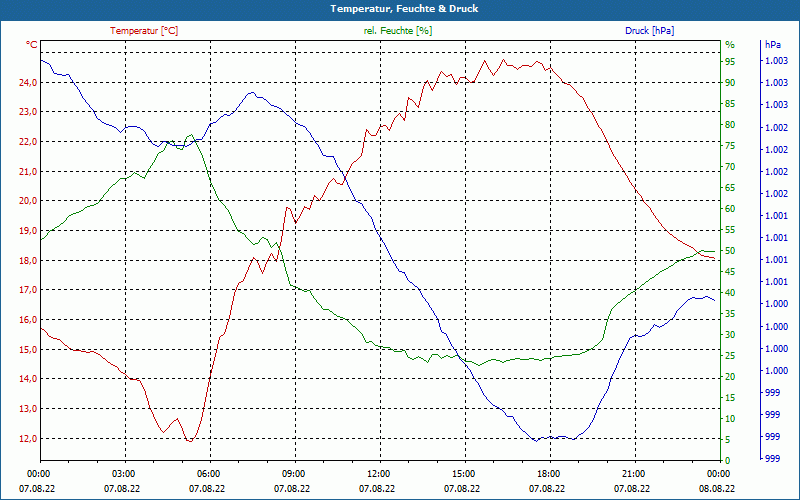Click the '14,0' temperature axis value
Screen dimensions: 800x500
(x=28, y=379)
